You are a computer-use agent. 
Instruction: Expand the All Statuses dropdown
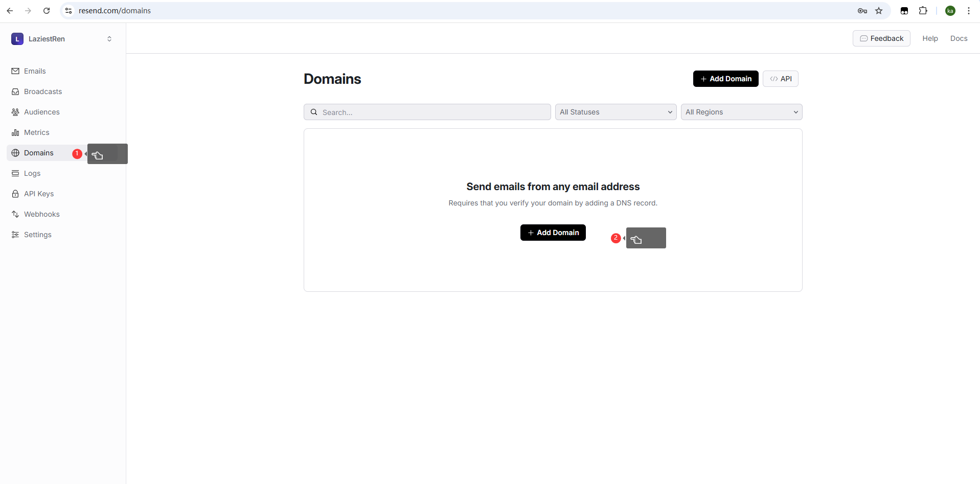(x=616, y=112)
